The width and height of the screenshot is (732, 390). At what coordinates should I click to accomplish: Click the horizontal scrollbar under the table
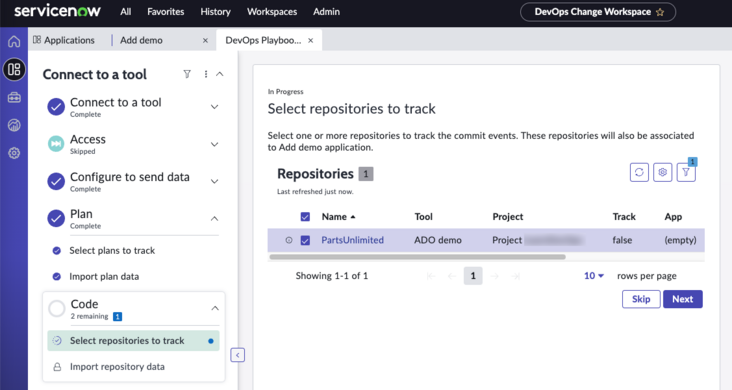point(417,257)
